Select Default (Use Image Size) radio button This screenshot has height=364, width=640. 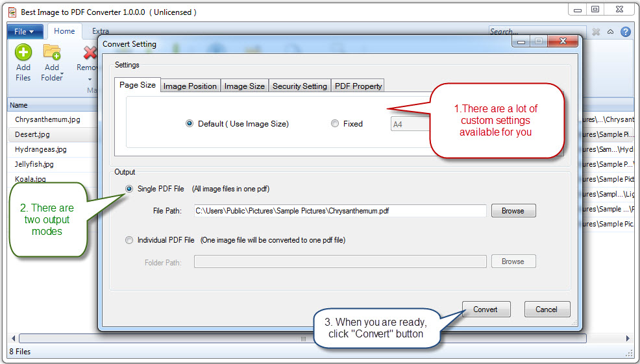click(x=190, y=123)
